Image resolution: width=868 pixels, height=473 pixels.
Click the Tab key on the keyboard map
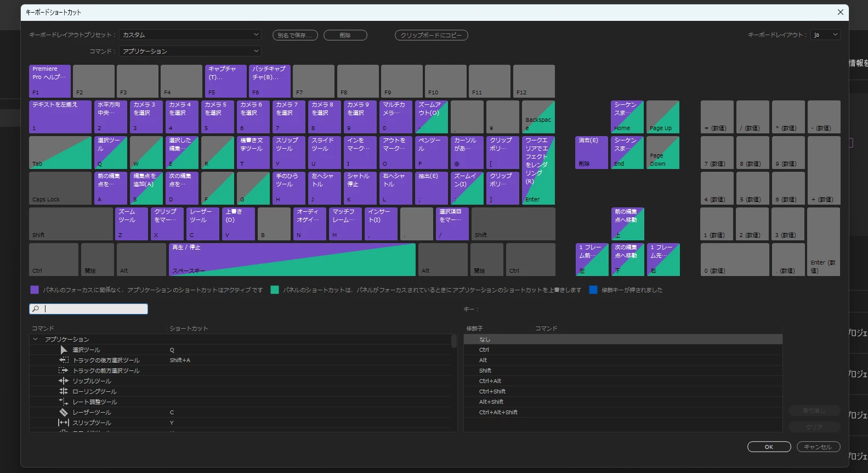[60, 153]
